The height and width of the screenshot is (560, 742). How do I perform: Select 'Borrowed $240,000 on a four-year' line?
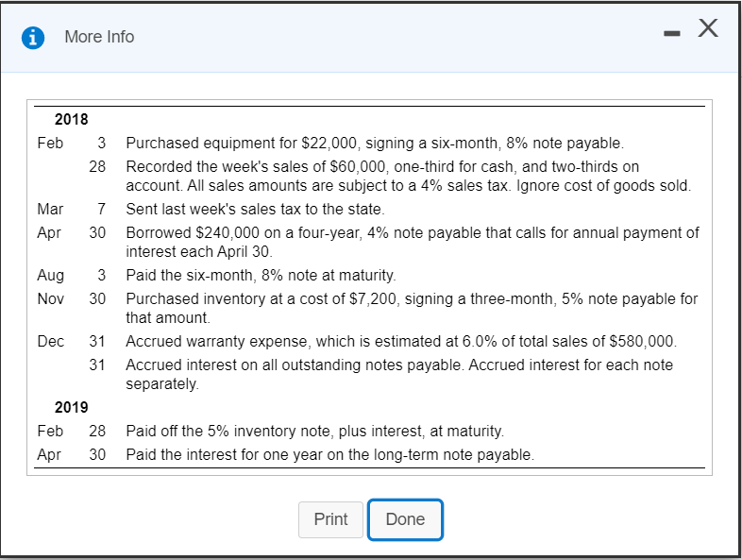[413, 233]
